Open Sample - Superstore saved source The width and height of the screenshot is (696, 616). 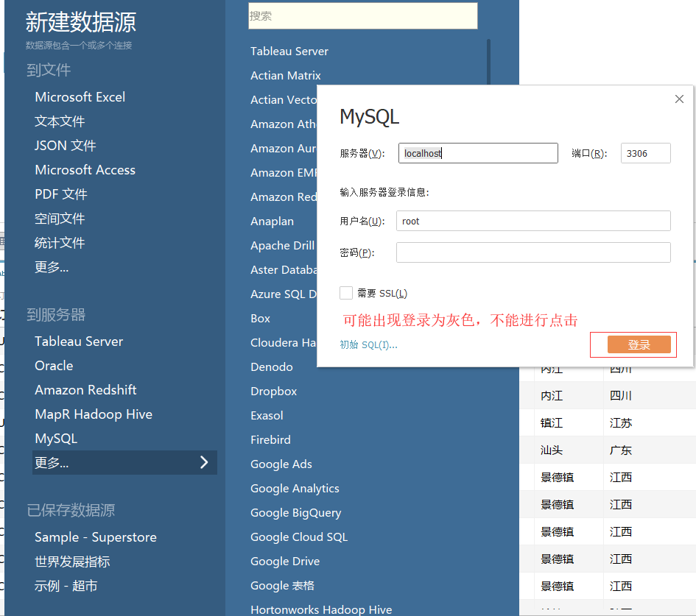(96, 537)
